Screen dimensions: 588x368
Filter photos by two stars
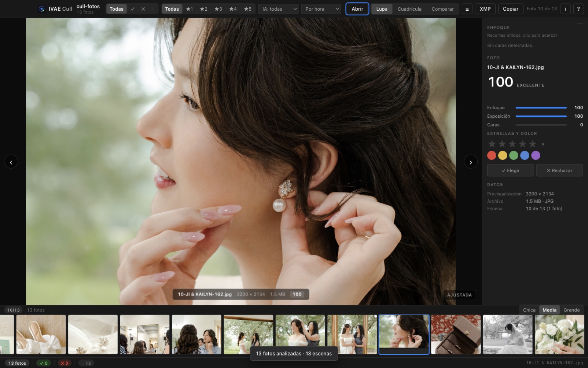[204, 9]
